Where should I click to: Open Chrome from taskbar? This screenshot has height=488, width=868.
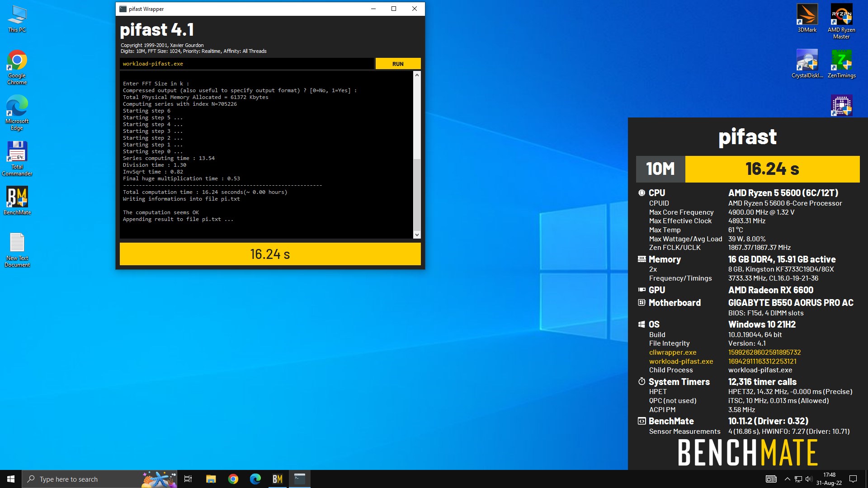coord(233,479)
